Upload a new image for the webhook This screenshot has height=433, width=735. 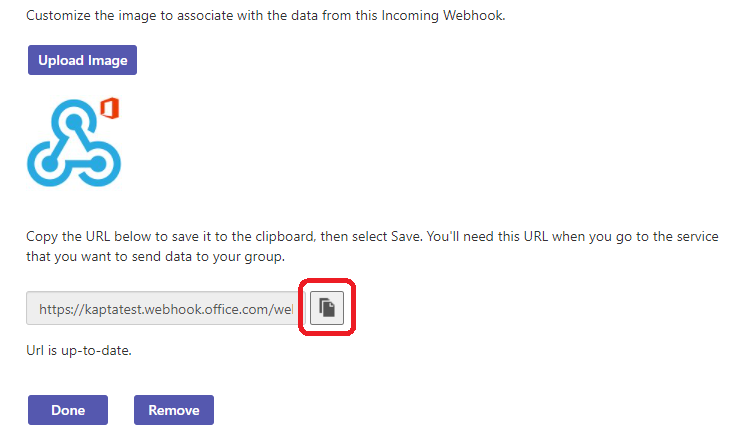pos(83,60)
